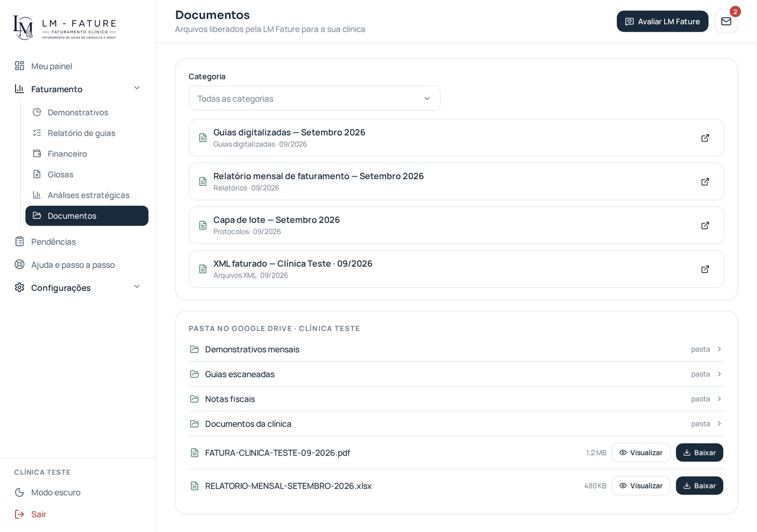Click the document icon beside Capa de lote
The width and height of the screenshot is (757, 532).
(x=203, y=225)
